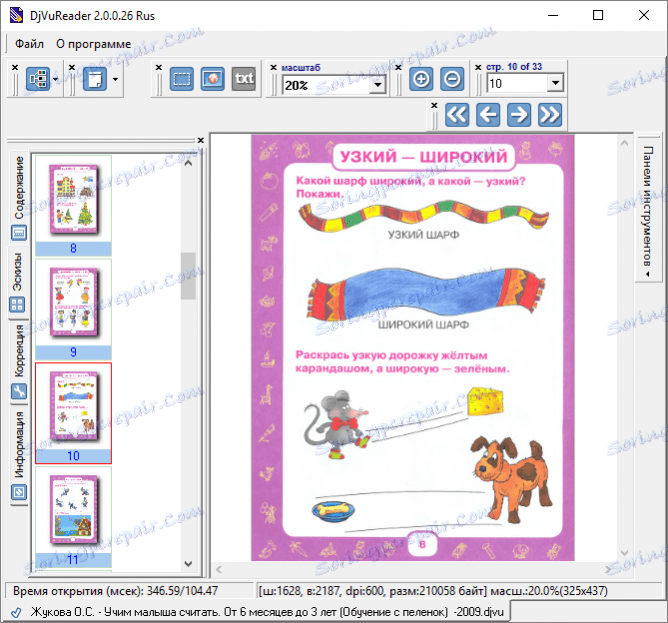
Task: Click the document view scroll down arrow
Action: (625, 553)
